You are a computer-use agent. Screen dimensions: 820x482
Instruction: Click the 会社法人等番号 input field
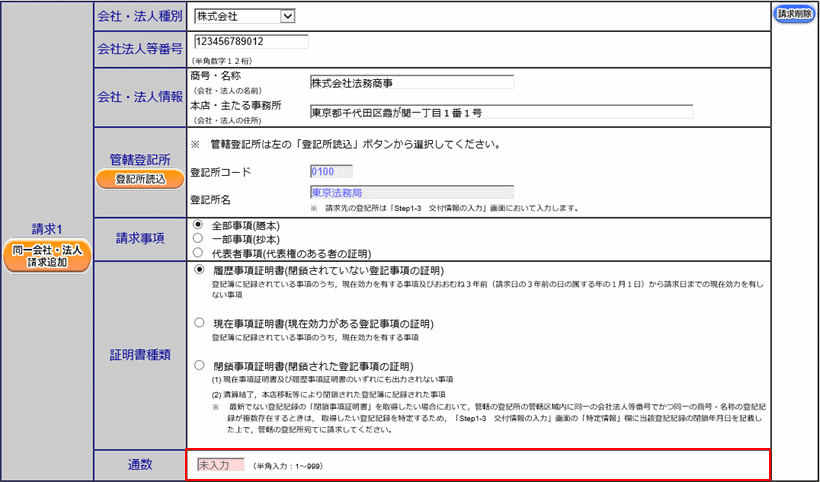(251, 41)
